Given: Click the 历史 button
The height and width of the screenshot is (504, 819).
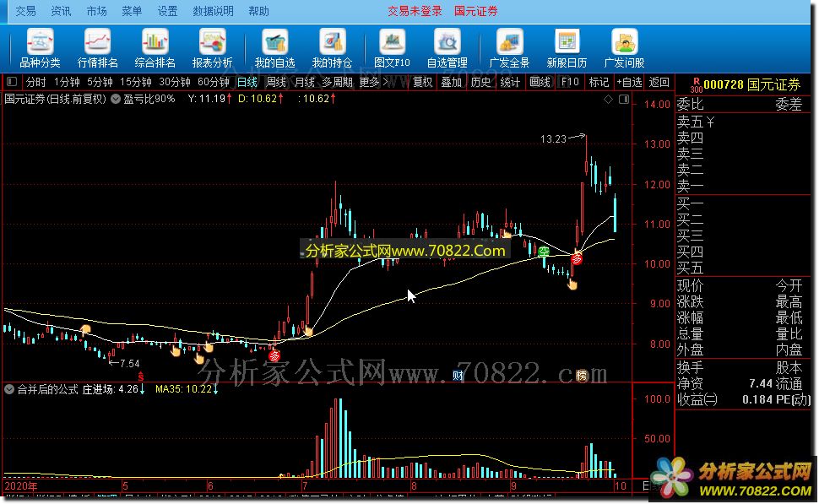Looking at the screenshot, I should click(480, 82).
